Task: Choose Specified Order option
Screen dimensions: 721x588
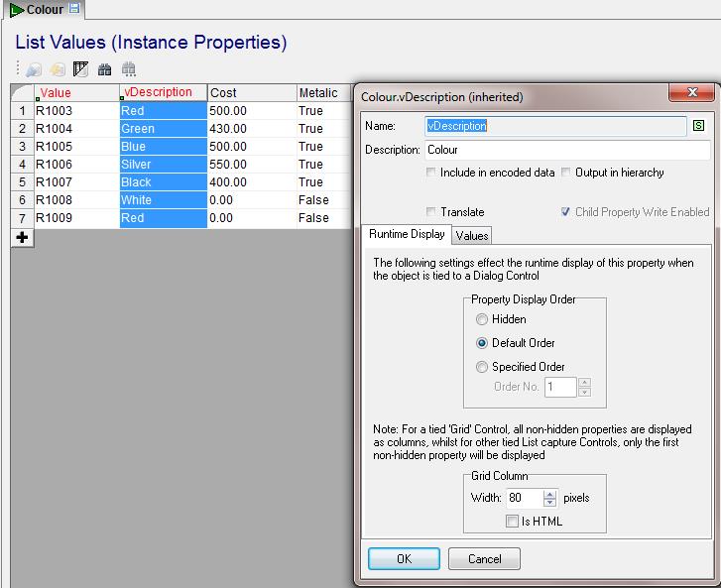Action: coord(482,367)
